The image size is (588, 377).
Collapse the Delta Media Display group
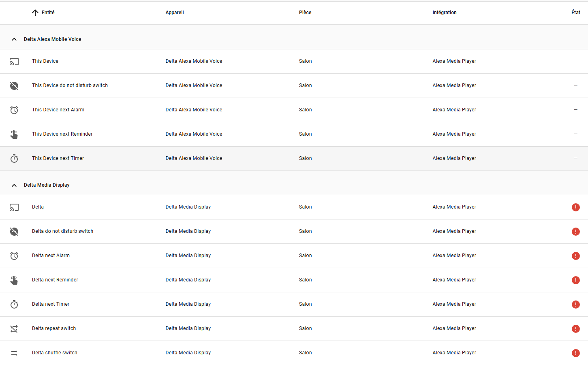point(14,185)
